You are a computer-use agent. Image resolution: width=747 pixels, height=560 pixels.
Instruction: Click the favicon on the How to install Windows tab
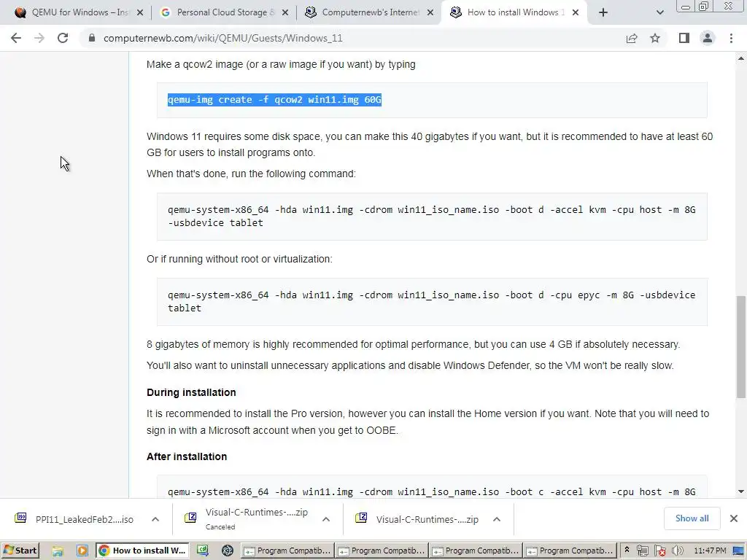[x=456, y=12]
